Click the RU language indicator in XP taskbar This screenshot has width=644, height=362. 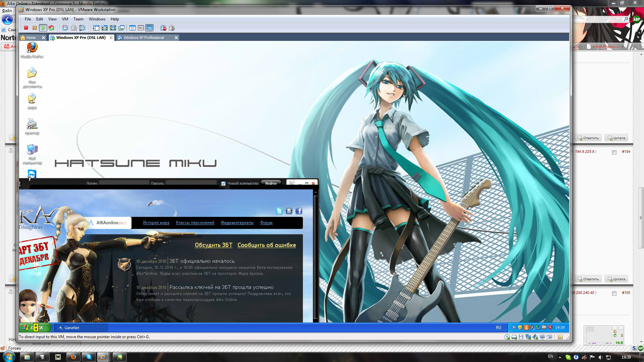498,328
